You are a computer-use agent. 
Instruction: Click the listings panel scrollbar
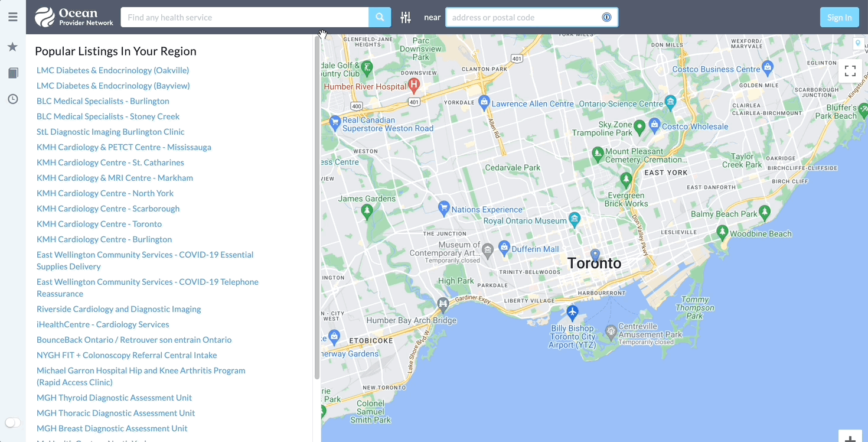[x=317, y=207]
